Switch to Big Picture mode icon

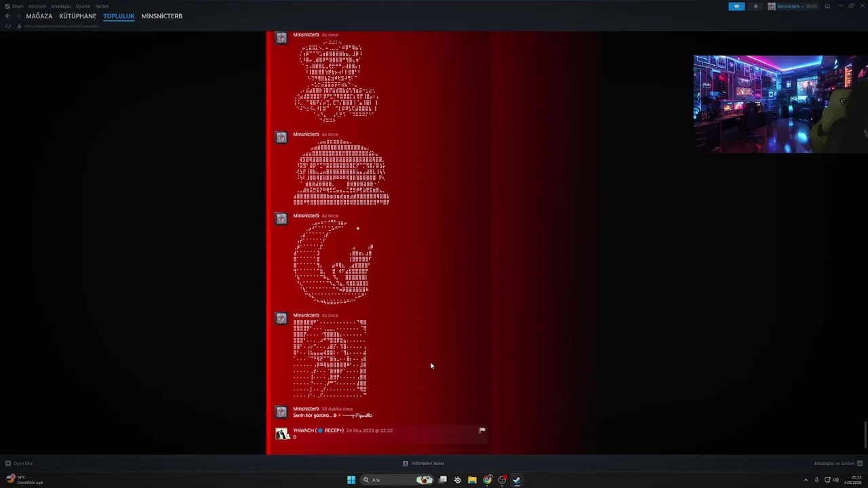coord(827,6)
